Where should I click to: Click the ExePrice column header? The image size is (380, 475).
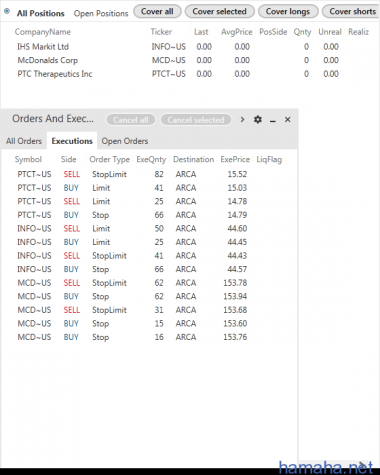point(235,159)
